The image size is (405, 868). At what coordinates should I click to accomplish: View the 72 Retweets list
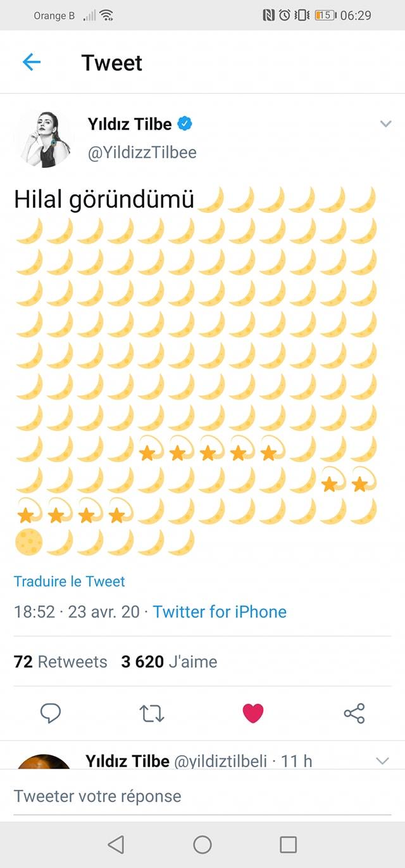point(61,661)
